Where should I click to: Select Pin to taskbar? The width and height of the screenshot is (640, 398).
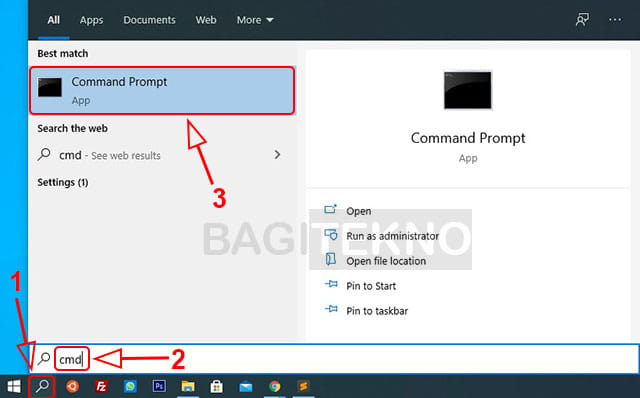click(377, 311)
